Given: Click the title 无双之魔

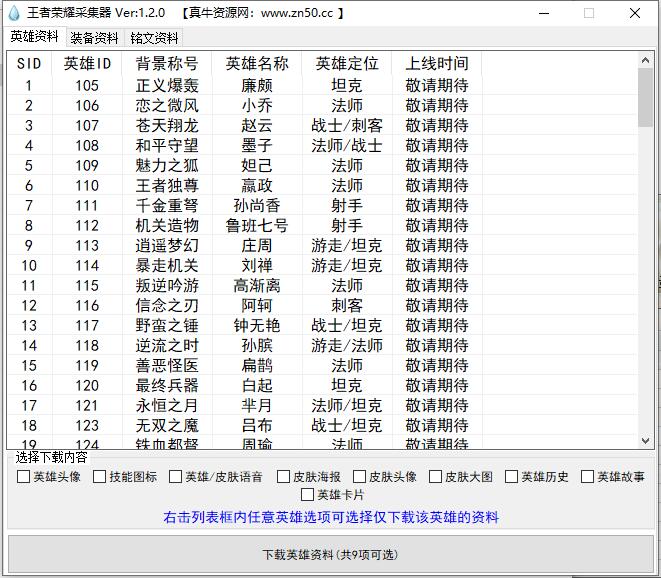Looking at the screenshot, I should 167,425.
